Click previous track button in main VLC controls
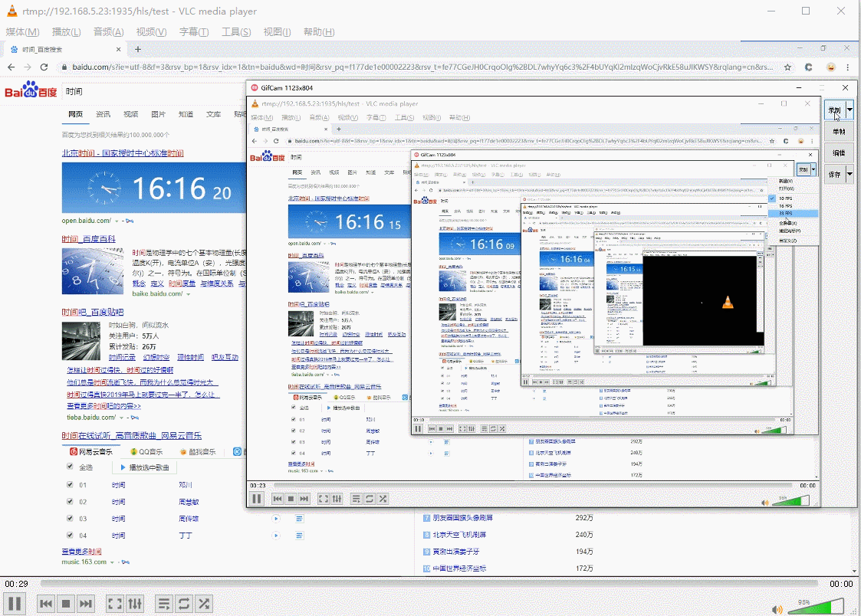This screenshot has width=861, height=616. click(46, 604)
